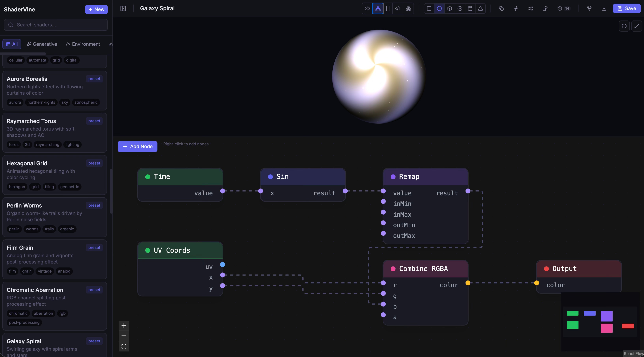
Task: Select the cube preview shape
Action: (x=449, y=8)
